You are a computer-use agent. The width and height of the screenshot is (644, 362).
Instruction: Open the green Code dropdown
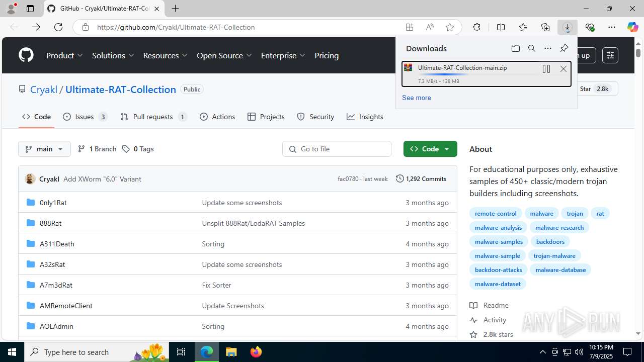click(430, 149)
